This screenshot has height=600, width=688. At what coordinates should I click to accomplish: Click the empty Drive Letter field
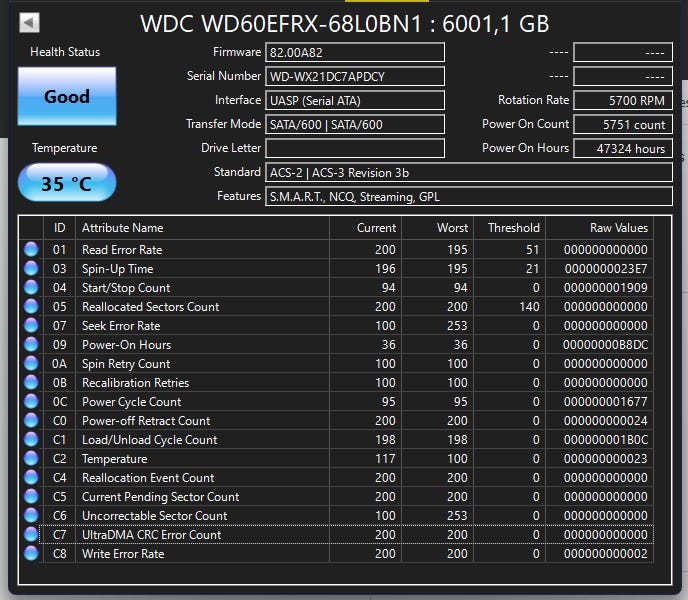click(x=355, y=148)
